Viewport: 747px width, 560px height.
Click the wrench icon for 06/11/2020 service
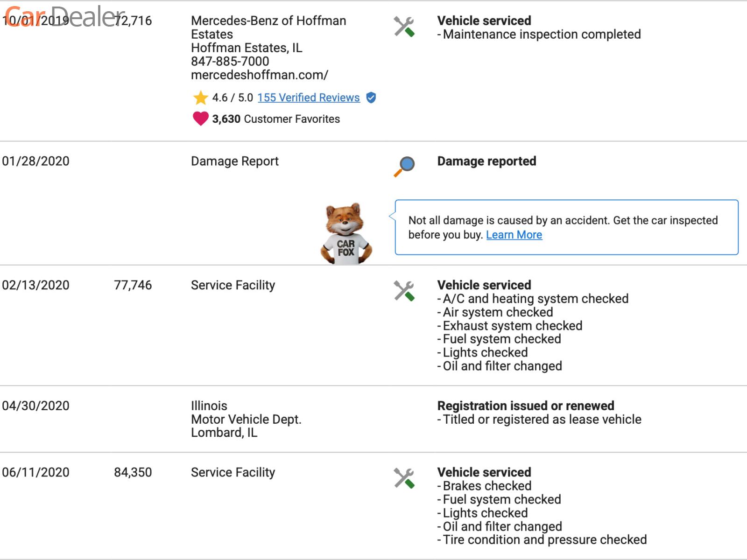[404, 478]
